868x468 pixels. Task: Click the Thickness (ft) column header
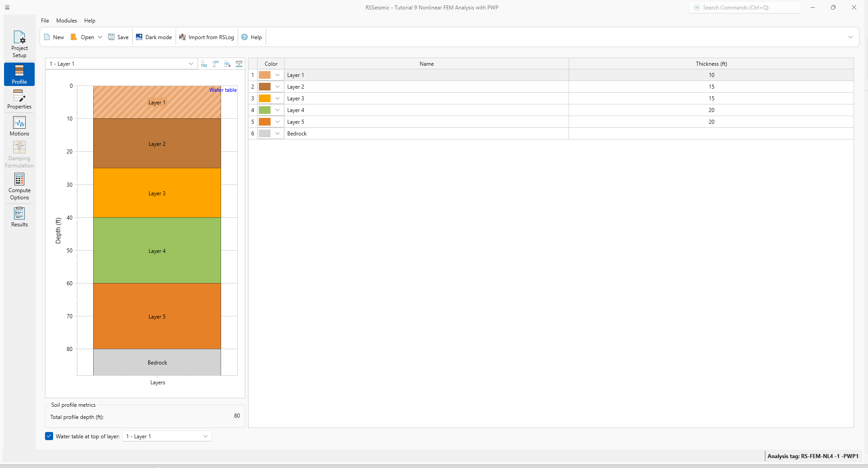pyautogui.click(x=711, y=64)
